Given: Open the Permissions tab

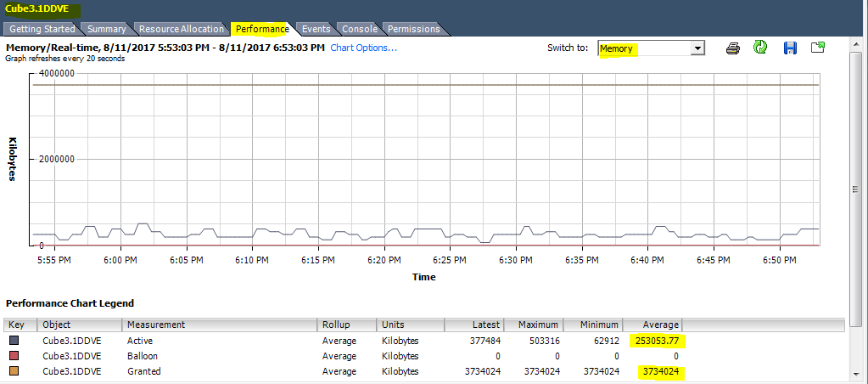Looking at the screenshot, I should point(414,29).
